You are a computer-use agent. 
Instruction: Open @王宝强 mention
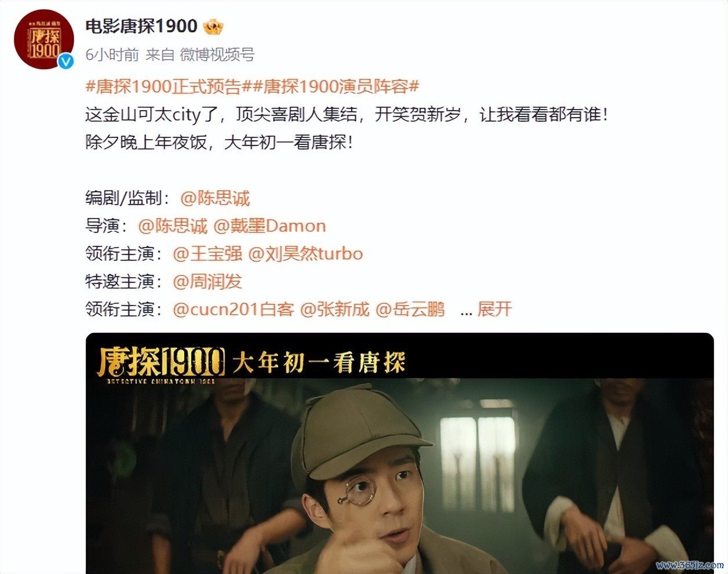[208, 254]
